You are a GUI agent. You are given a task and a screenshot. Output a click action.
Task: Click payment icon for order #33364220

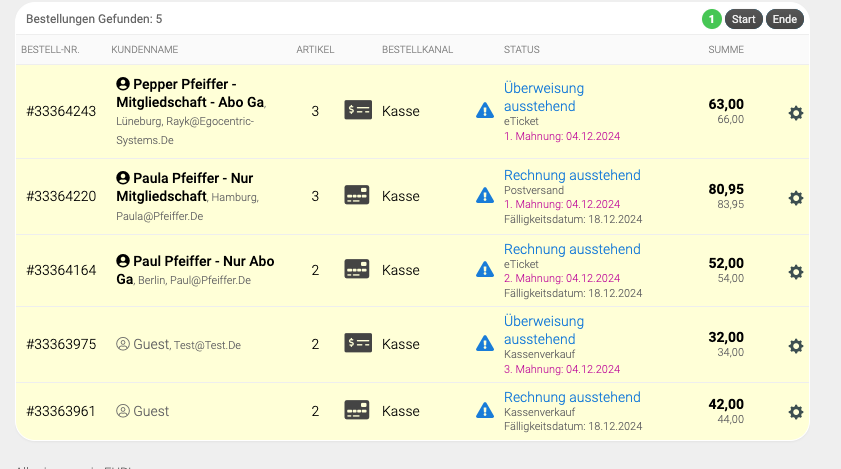pos(358,196)
